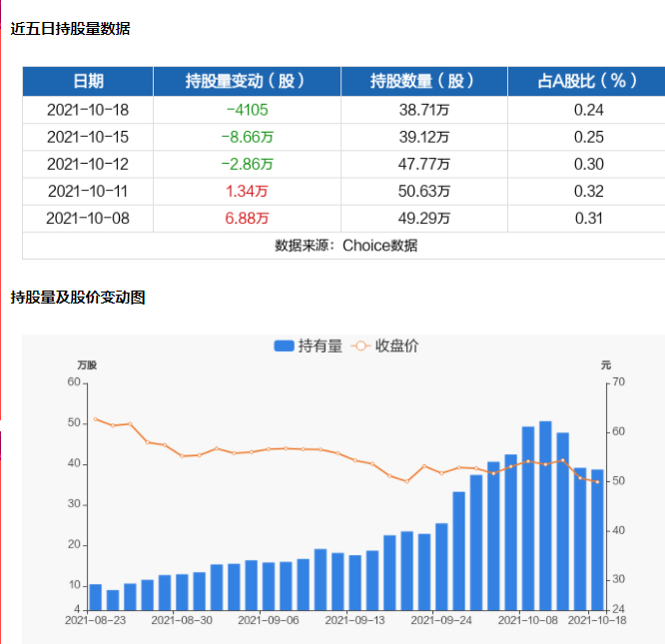Image resolution: width=665 pixels, height=644 pixels.
Task: Select the date cell 2021-10-15
Action: [x=88, y=138]
